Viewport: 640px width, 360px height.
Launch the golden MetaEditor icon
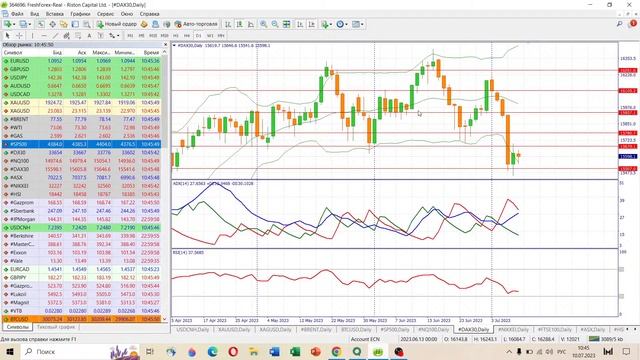(x=144, y=24)
